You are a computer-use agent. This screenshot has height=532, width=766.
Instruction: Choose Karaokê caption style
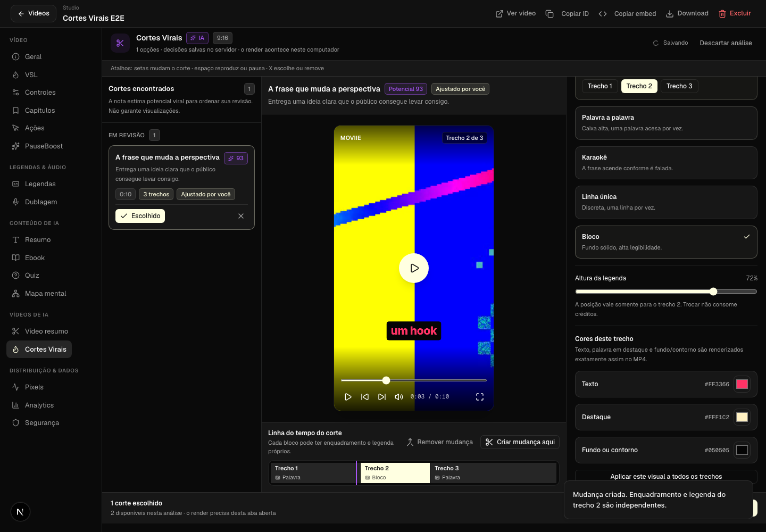666,163
